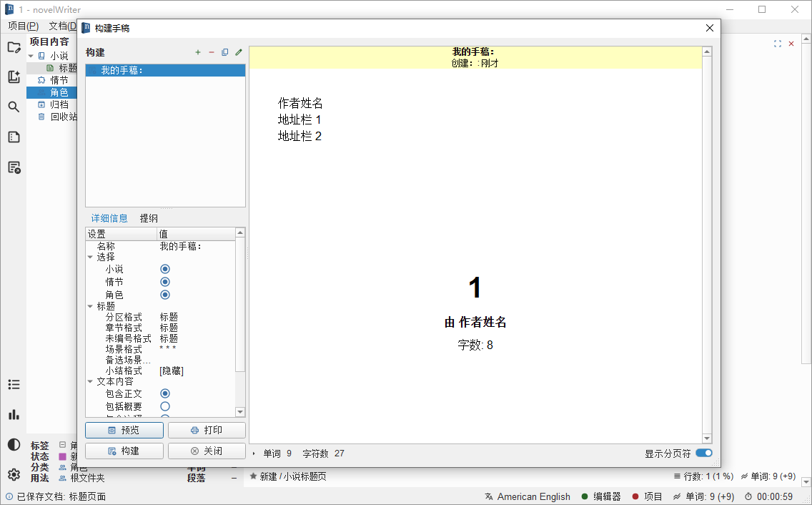Screen dimensions: 812x505
Task: Toggle the dark mode contrast icon
Action: coord(14,444)
